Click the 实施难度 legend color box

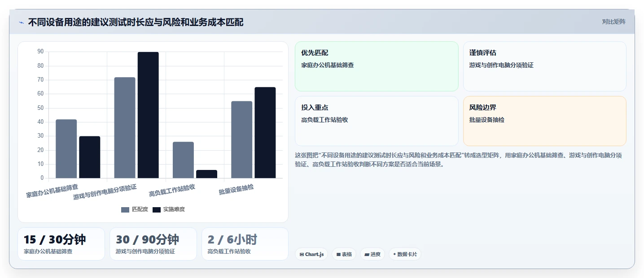[157, 209]
